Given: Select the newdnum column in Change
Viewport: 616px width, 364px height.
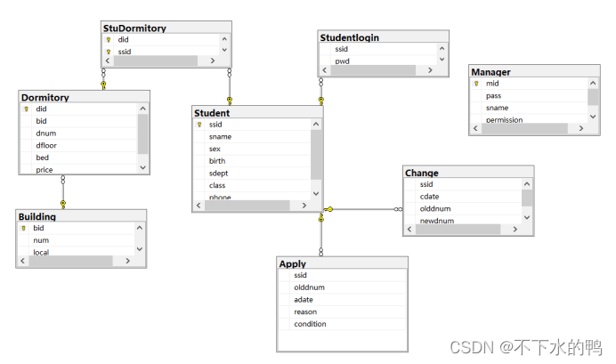Looking at the screenshot, I should [x=463, y=221].
